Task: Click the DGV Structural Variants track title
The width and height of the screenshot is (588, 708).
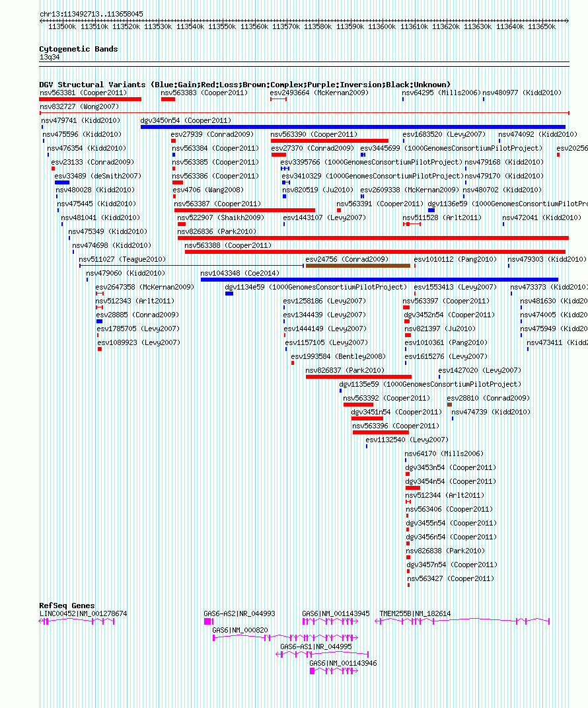Action: pos(245,85)
